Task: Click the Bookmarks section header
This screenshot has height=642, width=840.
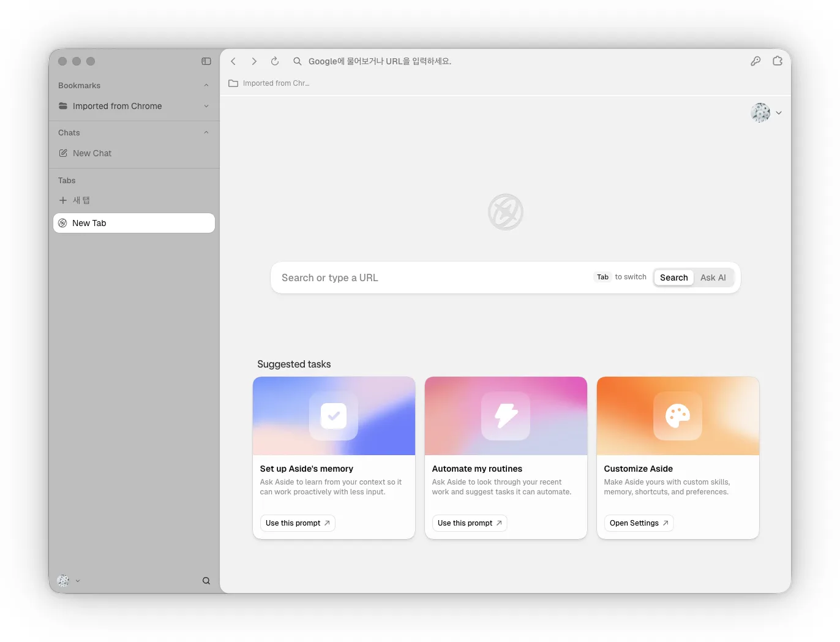Action: click(79, 86)
